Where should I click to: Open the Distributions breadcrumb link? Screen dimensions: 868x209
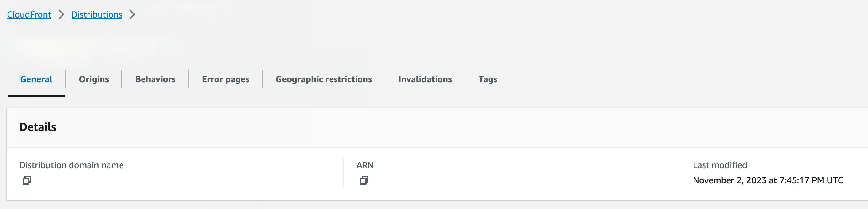(97, 14)
